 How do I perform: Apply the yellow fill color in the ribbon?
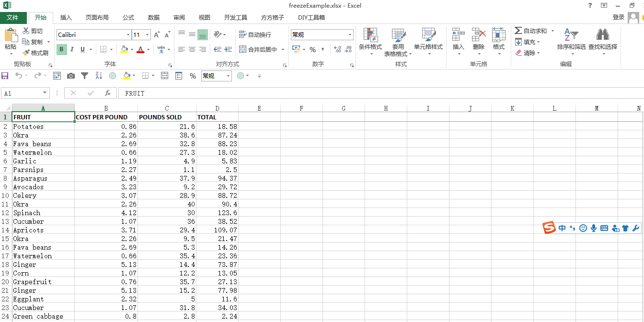point(124,49)
